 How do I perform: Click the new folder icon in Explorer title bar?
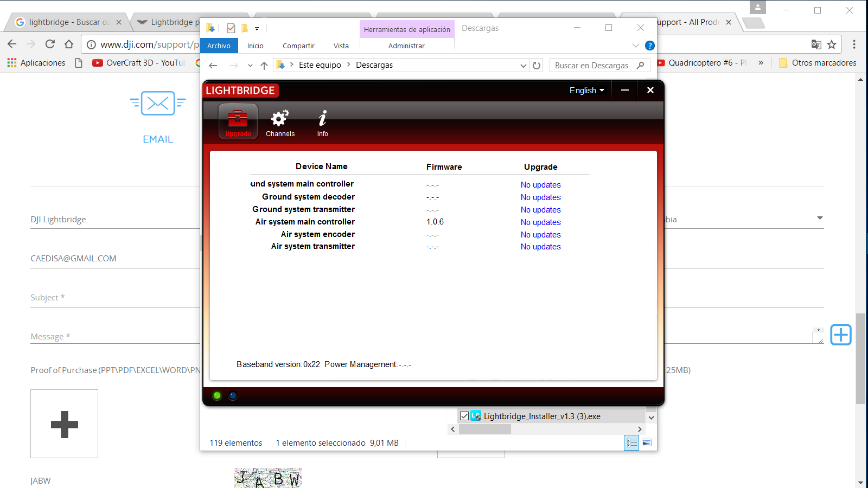click(245, 28)
